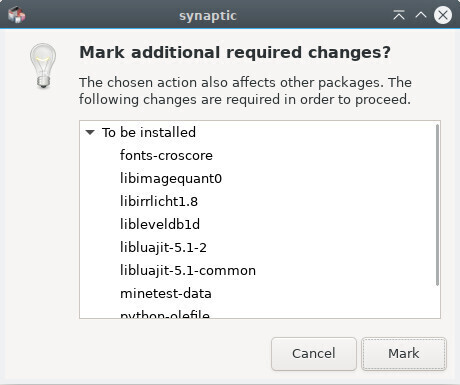Select libirrlicht1.8 entry
Screen dimensions: 460x385
[159, 201]
